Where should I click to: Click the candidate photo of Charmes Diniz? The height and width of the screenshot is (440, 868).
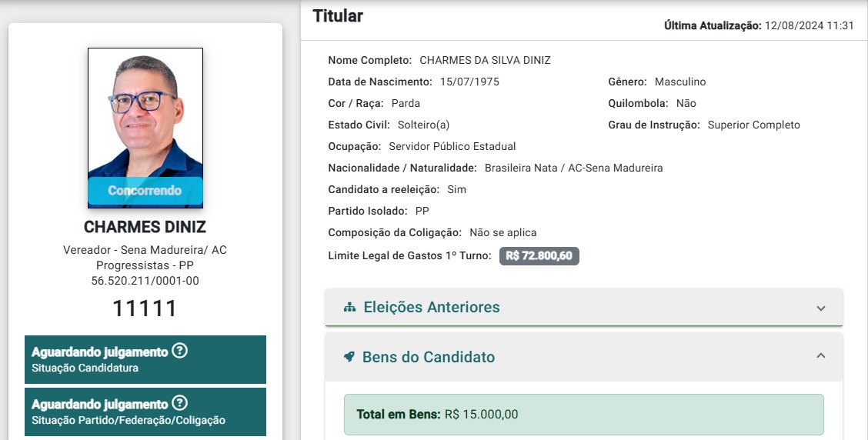[145, 128]
